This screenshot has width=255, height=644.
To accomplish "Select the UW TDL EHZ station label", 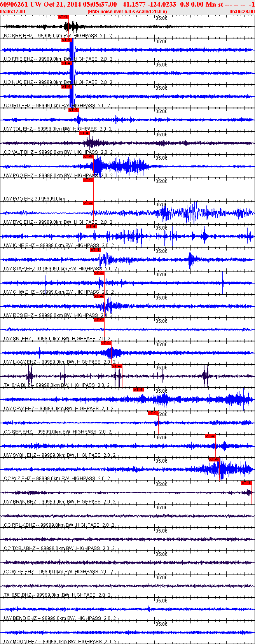I will [x=58, y=129].
